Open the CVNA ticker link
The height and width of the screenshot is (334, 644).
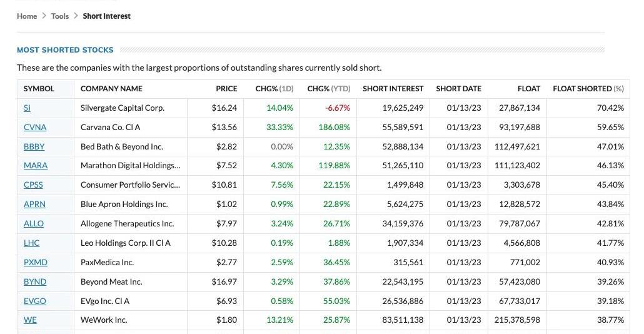[x=35, y=128]
